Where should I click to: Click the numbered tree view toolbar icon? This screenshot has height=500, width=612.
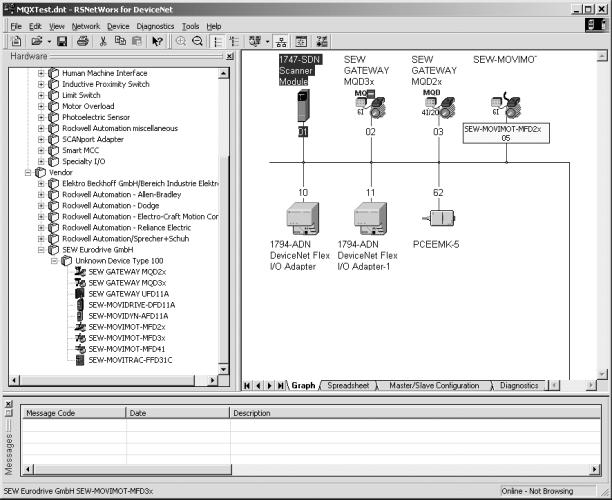click(x=234, y=41)
